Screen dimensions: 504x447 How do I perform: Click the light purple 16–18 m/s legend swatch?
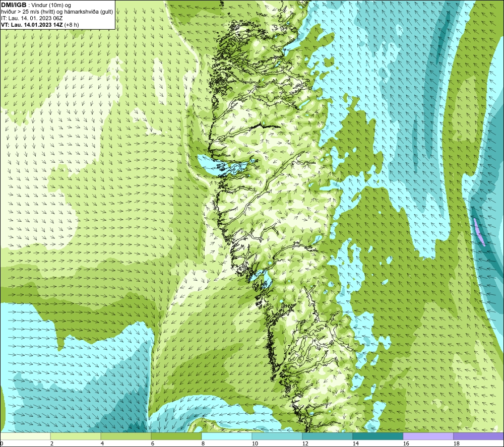[428, 436]
